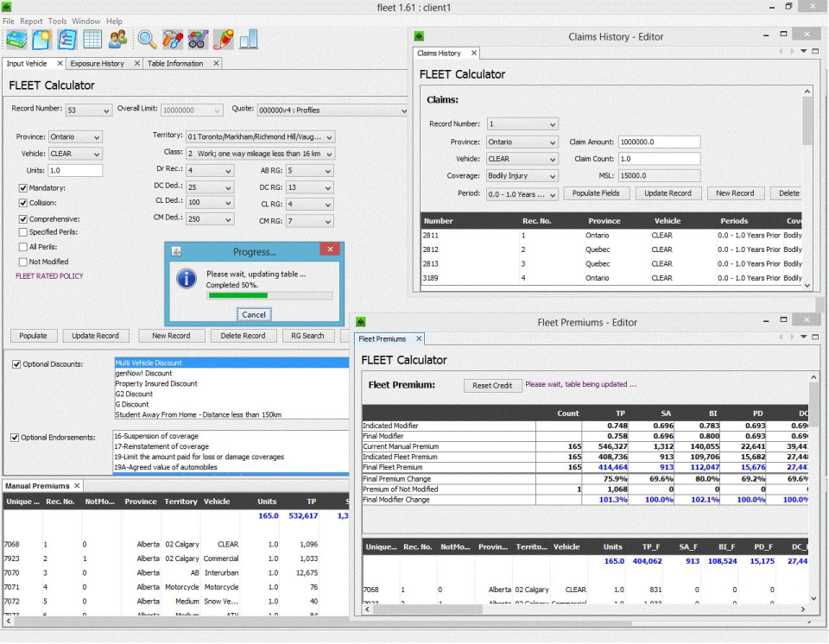Click the magnifying glass search icon
This screenshot has width=829, height=644.
coord(147,40)
